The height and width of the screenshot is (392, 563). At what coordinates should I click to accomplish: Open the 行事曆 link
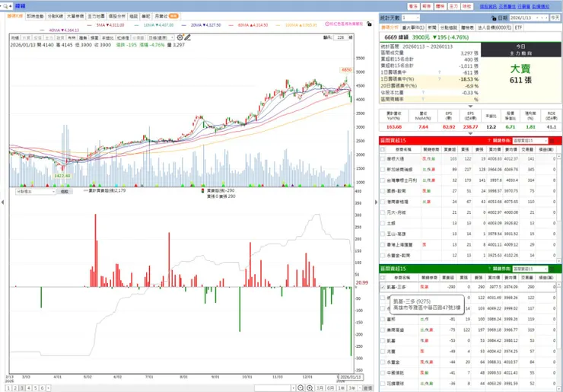tap(524, 6)
